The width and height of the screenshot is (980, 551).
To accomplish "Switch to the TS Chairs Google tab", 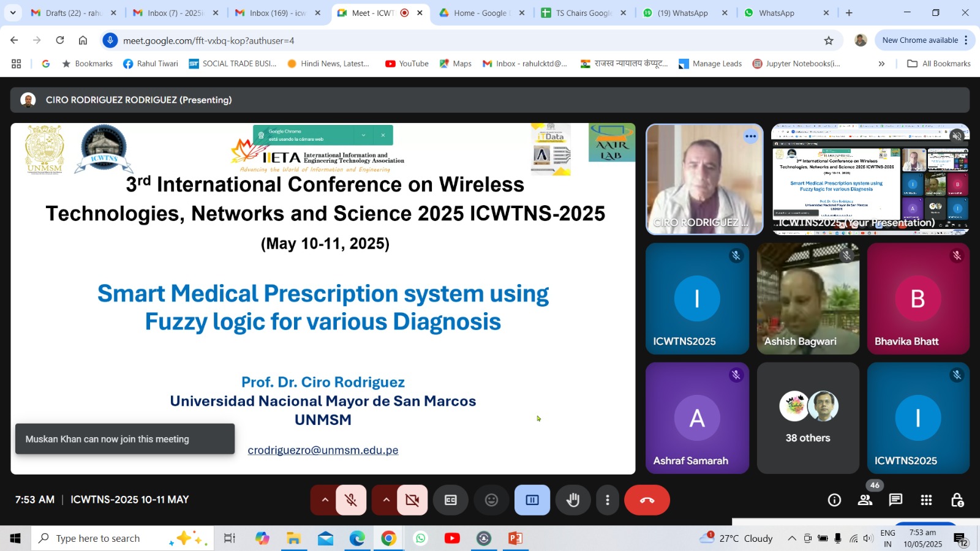I will tap(582, 13).
